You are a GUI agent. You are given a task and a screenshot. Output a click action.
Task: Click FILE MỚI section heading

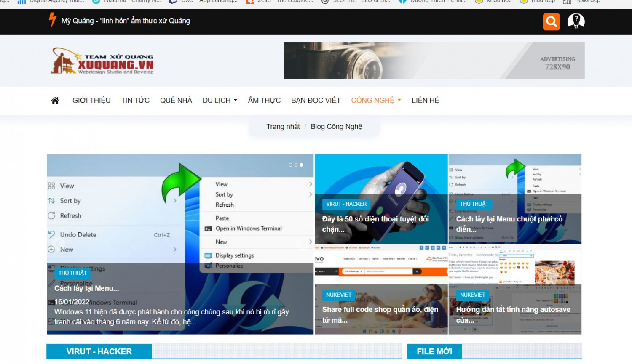click(434, 352)
